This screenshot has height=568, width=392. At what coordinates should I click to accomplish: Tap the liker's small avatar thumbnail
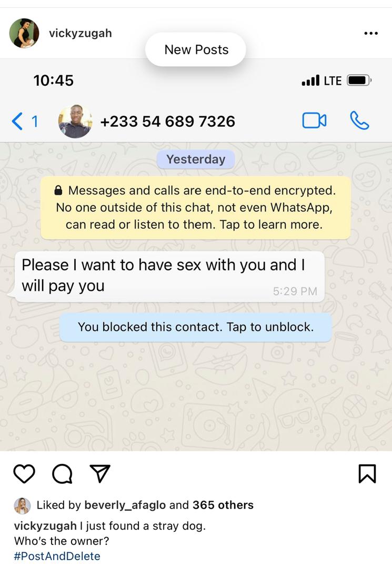[22, 506]
